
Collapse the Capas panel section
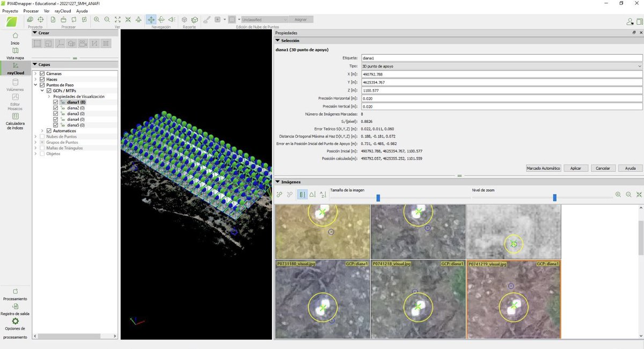[x=35, y=64]
